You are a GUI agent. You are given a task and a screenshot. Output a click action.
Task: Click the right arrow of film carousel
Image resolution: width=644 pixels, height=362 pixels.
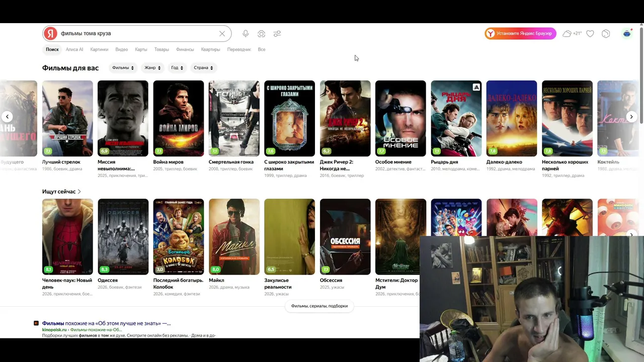(x=631, y=117)
